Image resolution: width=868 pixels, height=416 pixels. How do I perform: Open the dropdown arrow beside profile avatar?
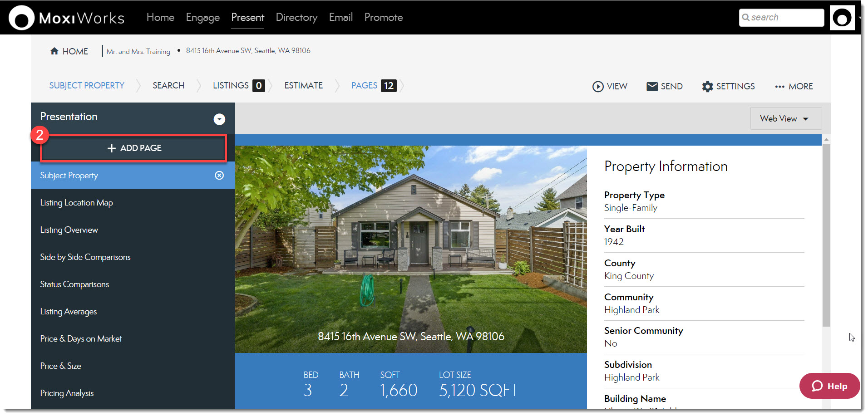860,18
